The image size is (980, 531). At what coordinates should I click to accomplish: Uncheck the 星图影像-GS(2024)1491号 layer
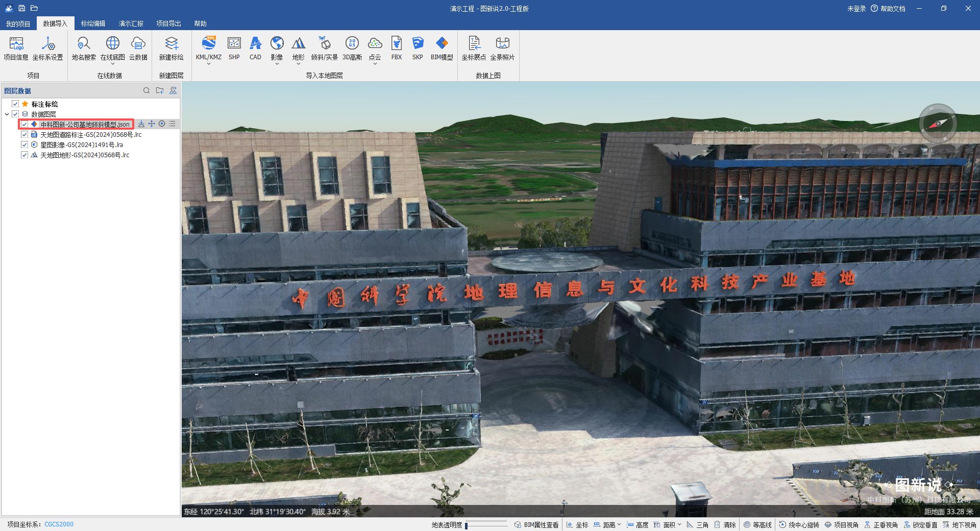click(24, 145)
